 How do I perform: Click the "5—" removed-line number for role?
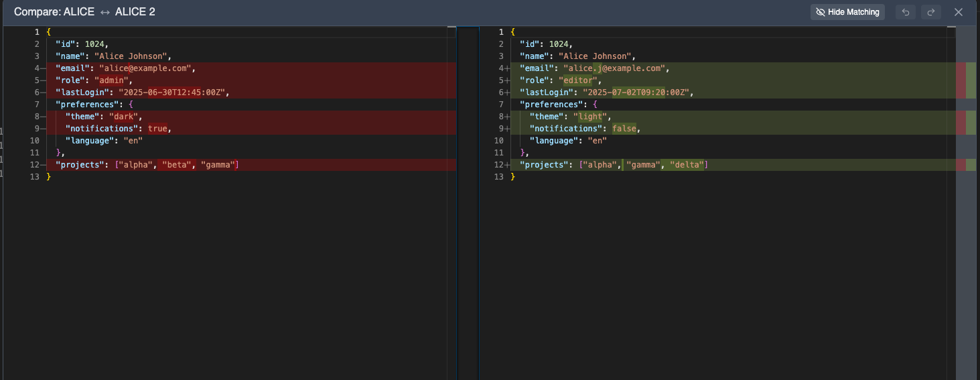tap(39, 80)
